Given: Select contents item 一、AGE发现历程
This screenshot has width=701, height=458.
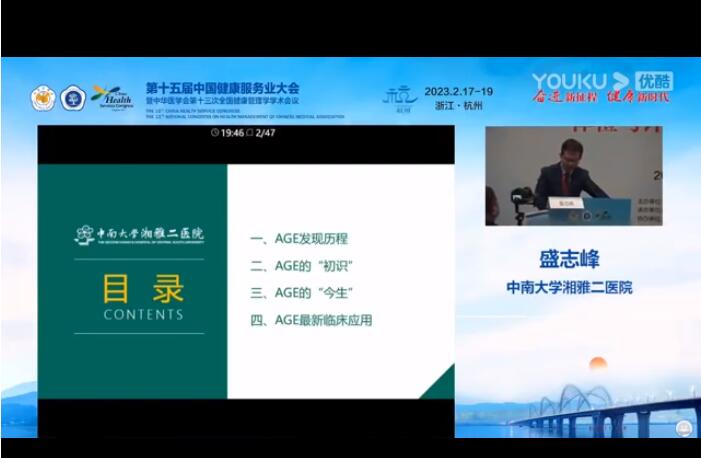Looking at the screenshot, I should coord(299,239).
